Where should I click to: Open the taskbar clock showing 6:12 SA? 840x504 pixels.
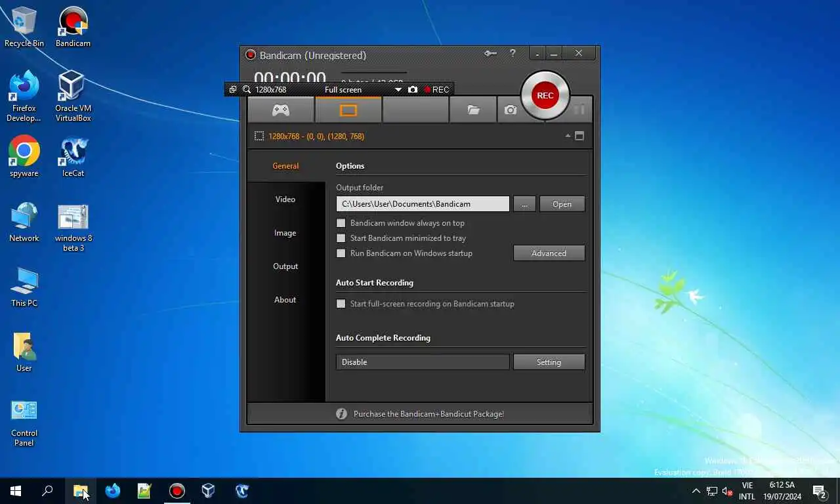pyautogui.click(x=782, y=491)
